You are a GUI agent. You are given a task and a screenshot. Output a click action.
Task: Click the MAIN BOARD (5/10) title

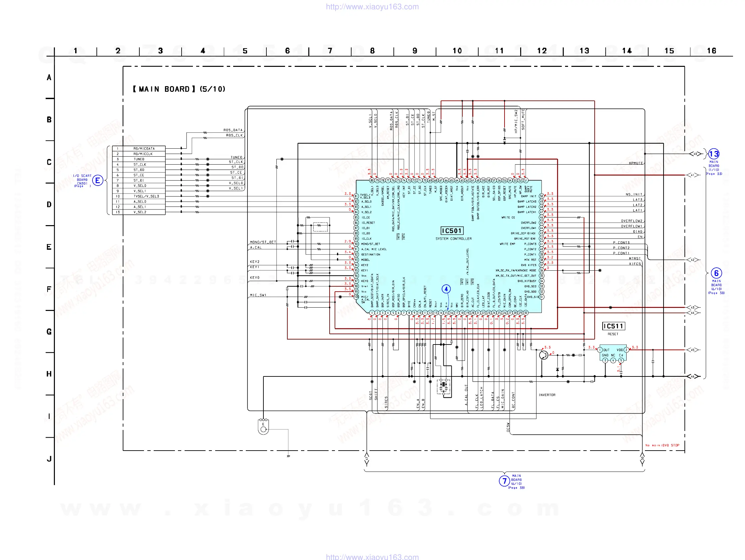(x=179, y=89)
